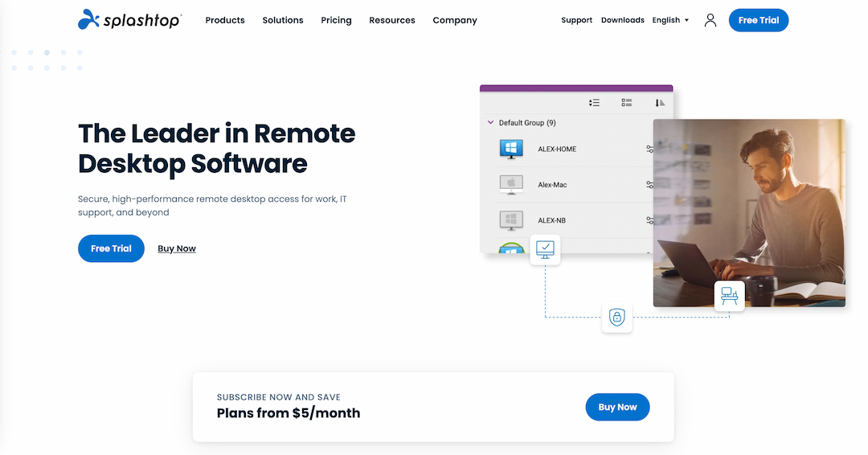Click the expand/collapse rows icon in toolbar

(594, 102)
